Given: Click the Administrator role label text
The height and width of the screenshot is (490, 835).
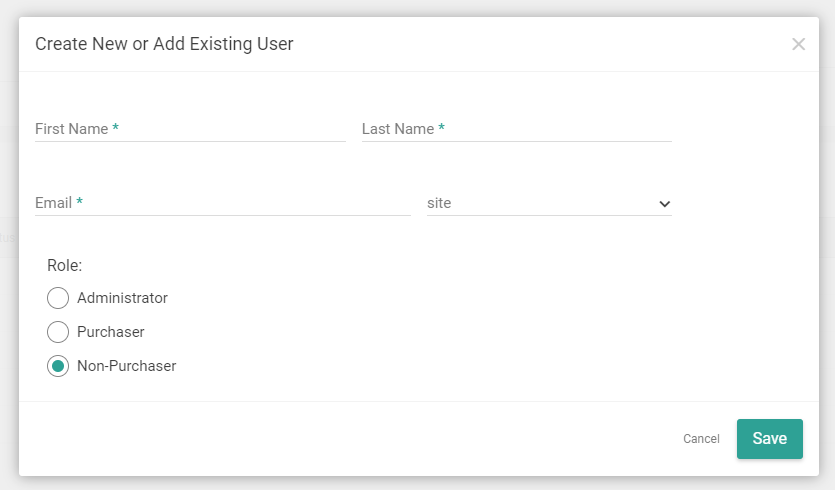Looking at the screenshot, I should (x=122, y=298).
